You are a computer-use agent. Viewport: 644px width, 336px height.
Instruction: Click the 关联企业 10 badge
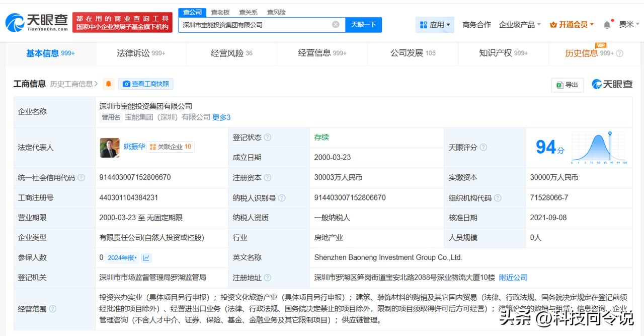pos(171,147)
